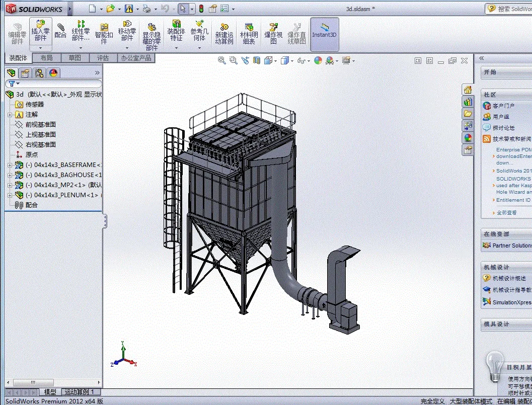Select the 装配体 (Assembly) tab
Image resolution: width=532 pixels, height=405 pixels.
18,58
